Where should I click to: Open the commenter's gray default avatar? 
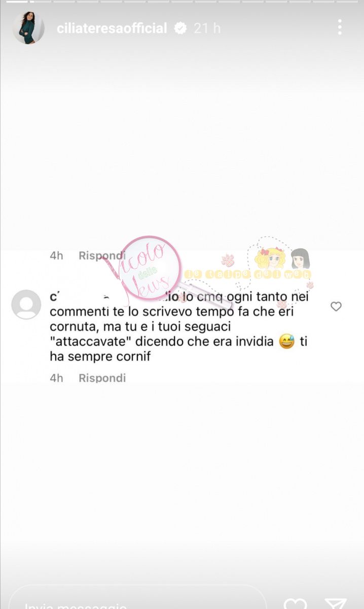(x=26, y=304)
